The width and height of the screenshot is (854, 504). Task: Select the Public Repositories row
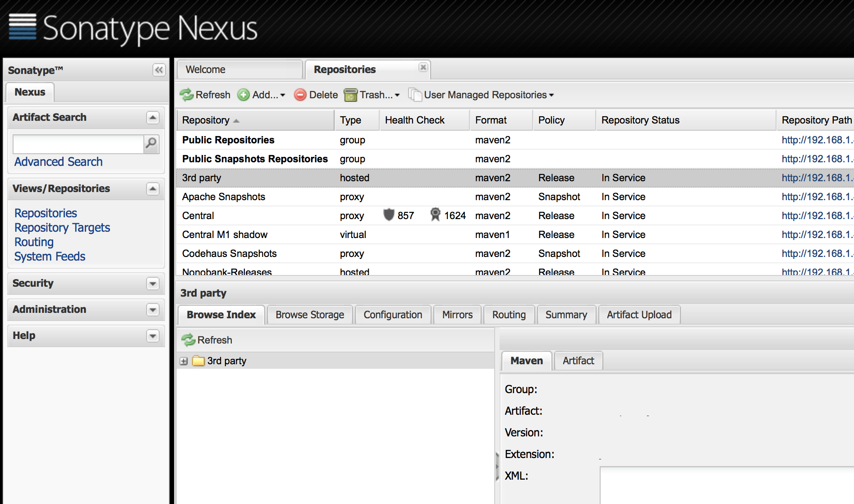(515, 140)
